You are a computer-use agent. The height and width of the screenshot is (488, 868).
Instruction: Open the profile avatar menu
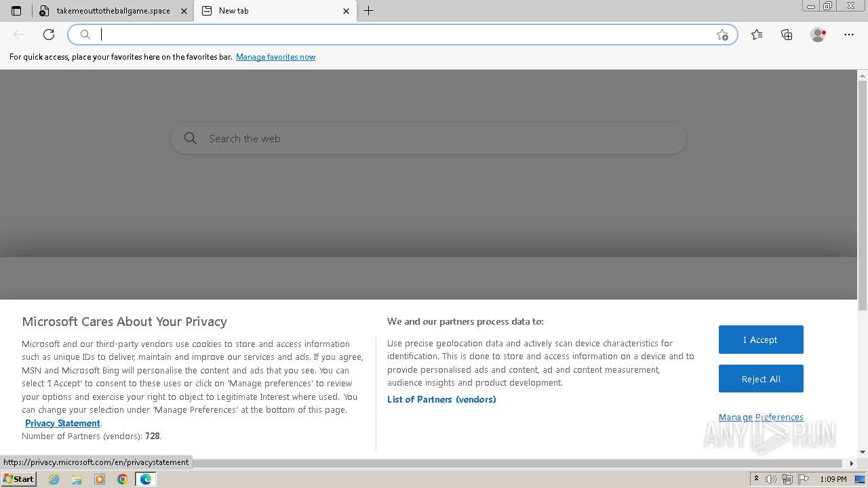818,35
